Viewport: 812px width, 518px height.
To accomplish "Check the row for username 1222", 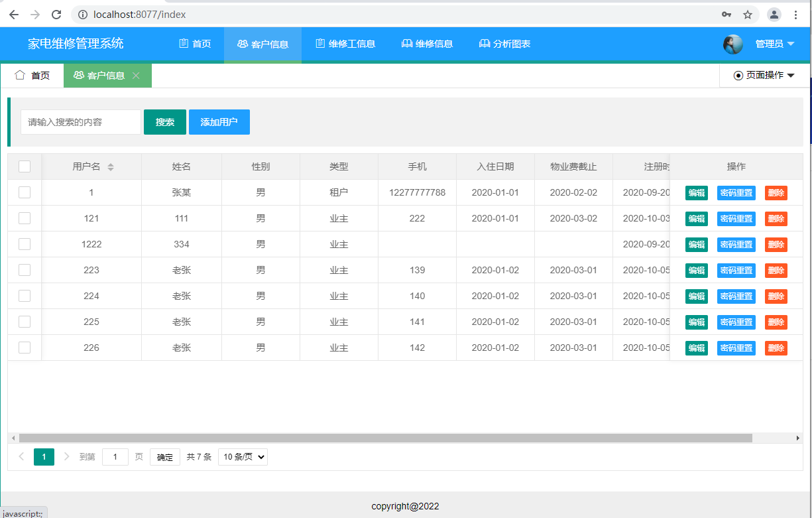I will 25,244.
